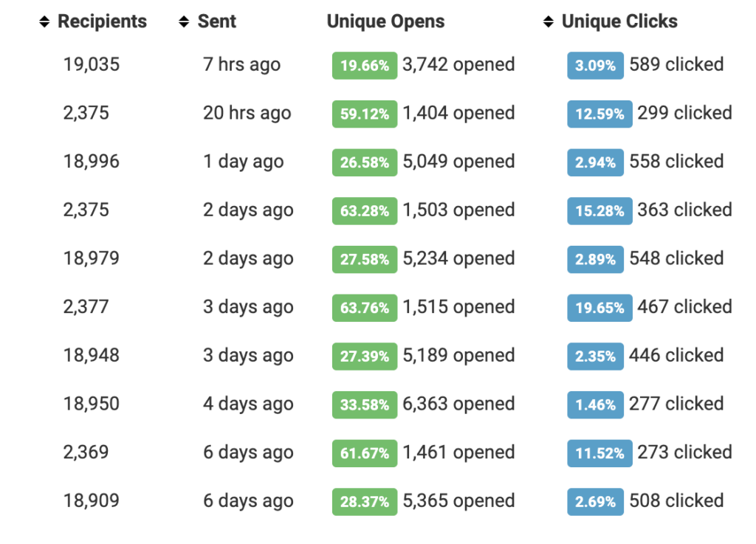Image resolution: width=756 pixels, height=544 pixels.
Task: Sort by Unique Clicks header text
Action: (619, 22)
